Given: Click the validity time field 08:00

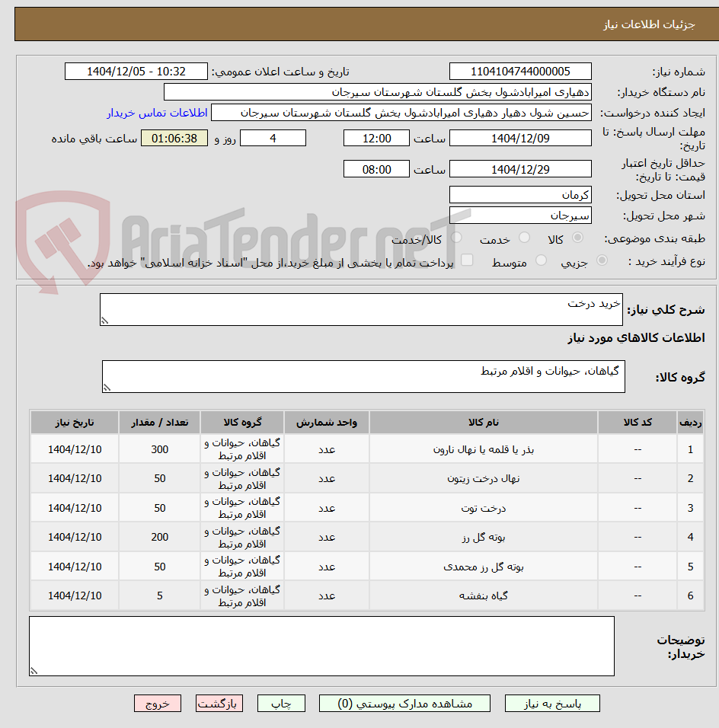Looking at the screenshot, I should click(377, 169).
